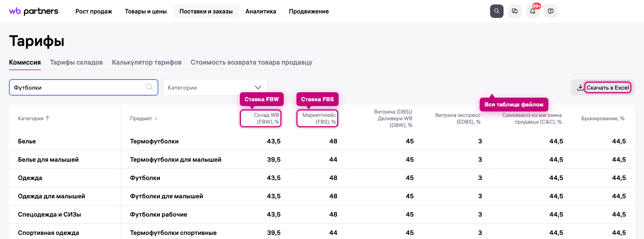Open the Продвижение menu

[x=309, y=11]
